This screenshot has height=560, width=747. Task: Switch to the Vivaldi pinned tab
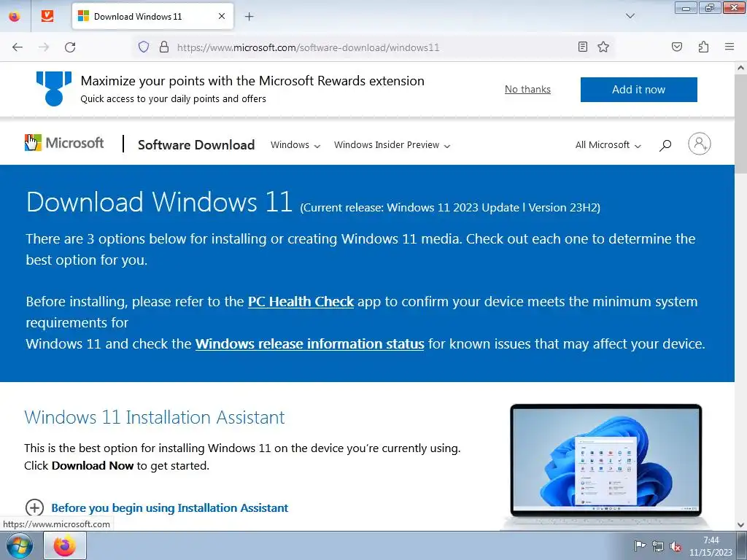47,16
